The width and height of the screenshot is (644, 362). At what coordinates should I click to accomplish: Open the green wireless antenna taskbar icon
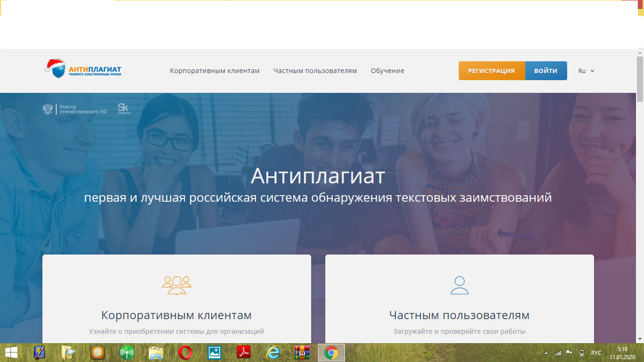(127, 352)
